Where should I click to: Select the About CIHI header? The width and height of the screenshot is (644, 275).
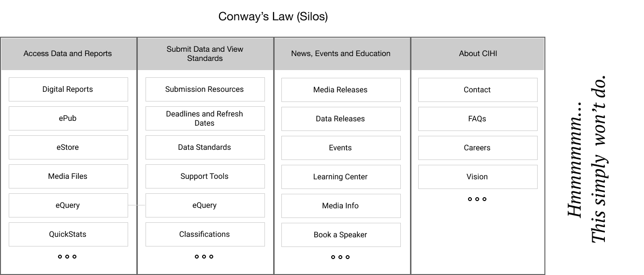[478, 54]
